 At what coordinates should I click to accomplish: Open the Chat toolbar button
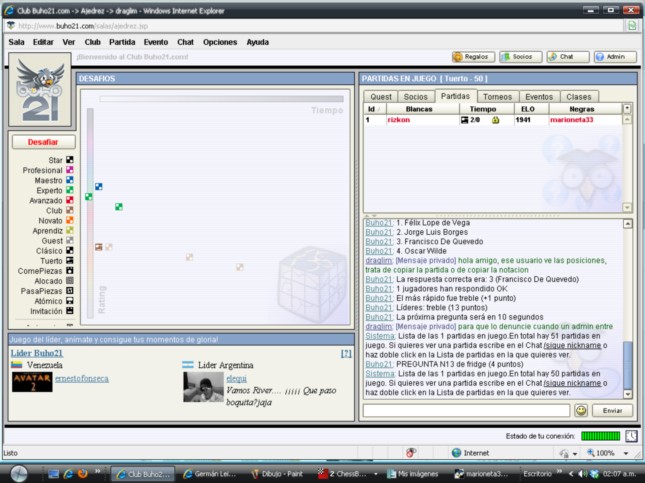tap(568, 57)
